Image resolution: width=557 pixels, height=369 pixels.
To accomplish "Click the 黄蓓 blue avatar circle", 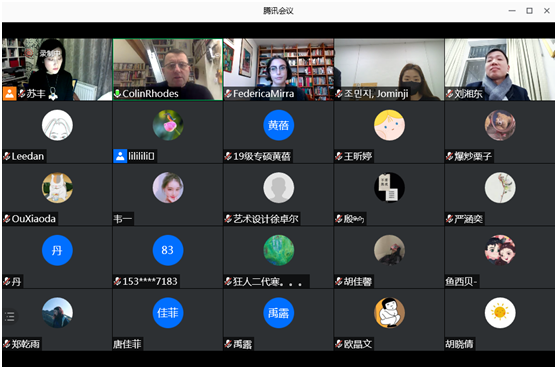I will [278, 125].
